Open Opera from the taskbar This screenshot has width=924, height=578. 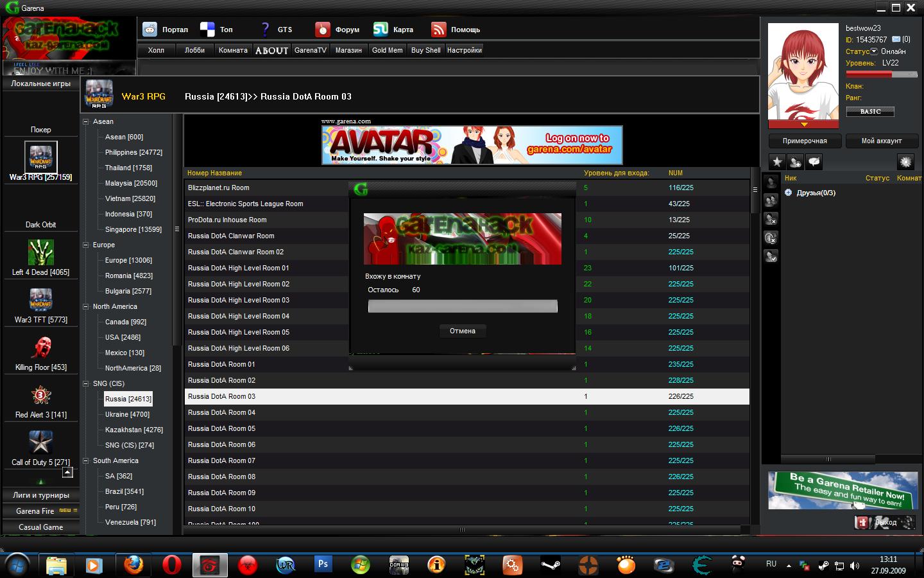[171, 565]
